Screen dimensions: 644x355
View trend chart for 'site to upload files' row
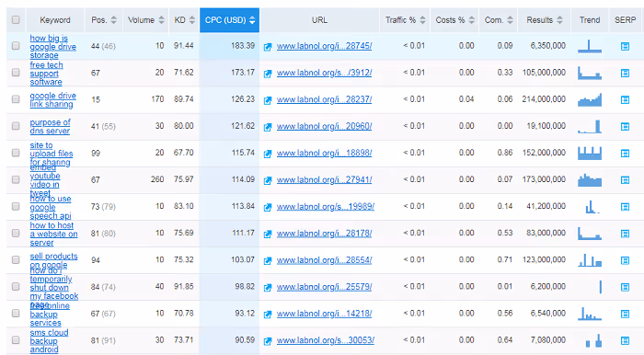590,153
